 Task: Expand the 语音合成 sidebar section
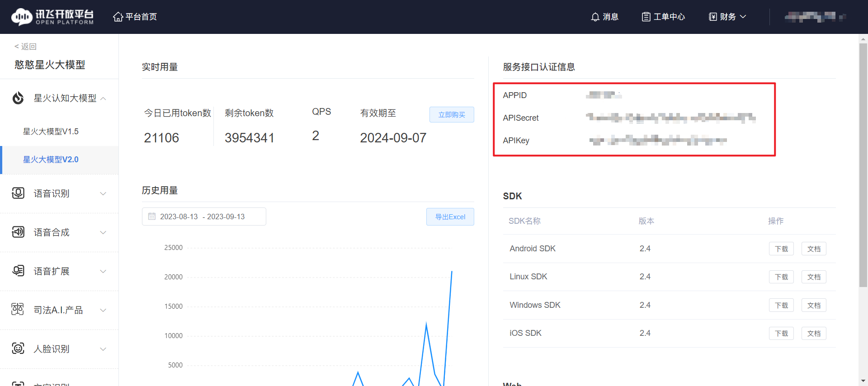click(103, 232)
